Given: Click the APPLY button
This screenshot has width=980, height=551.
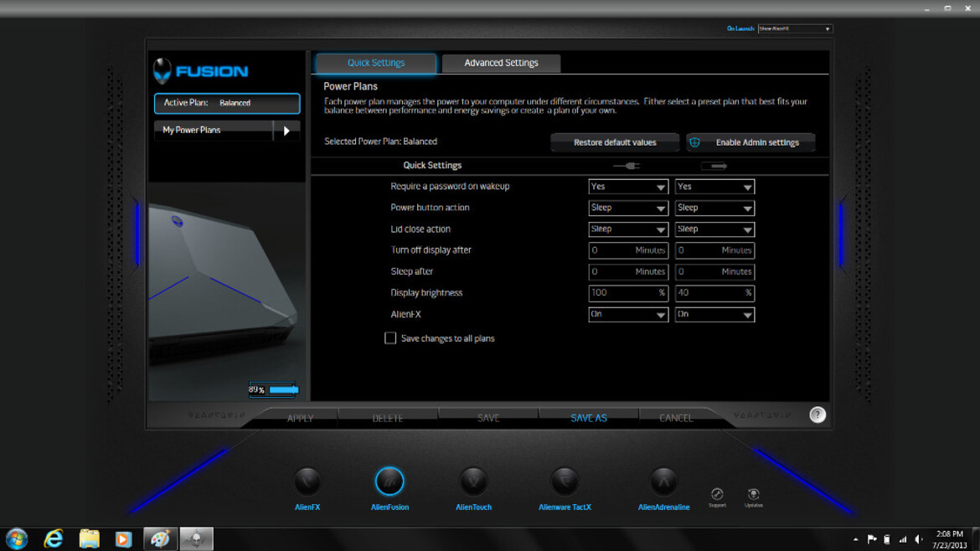Looking at the screenshot, I should tap(300, 418).
